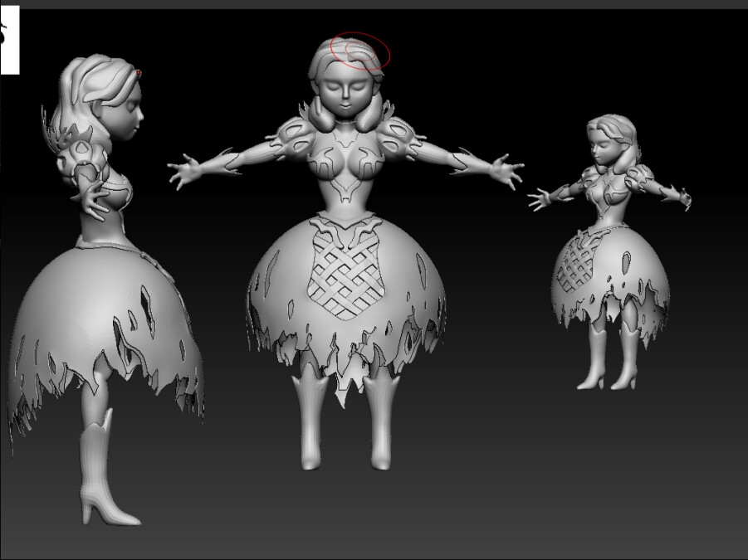This screenshot has width=748, height=560.
Task: Click the red annotation ellipse on the hair
Action: pyautogui.click(x=359, y=51)
